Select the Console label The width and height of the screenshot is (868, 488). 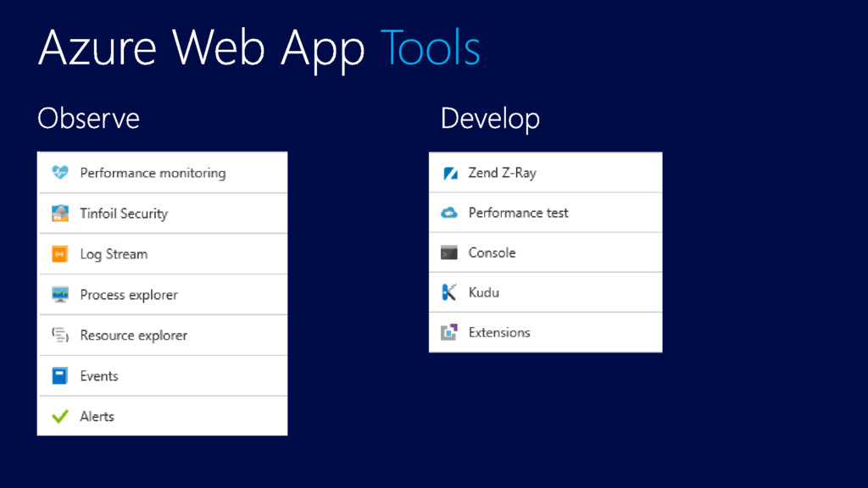pos(492,252)
